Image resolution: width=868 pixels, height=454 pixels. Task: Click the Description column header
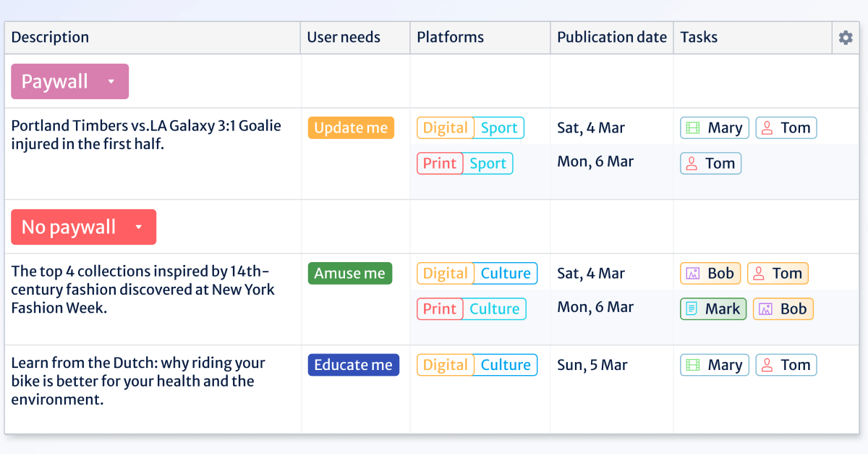pyautogui.click(x=50, y=37)
